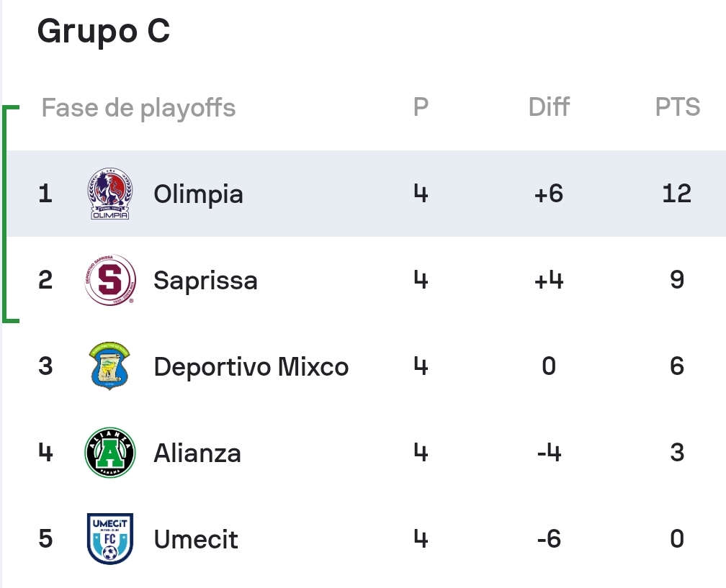
Task: Click the Saprissa club crest
Action: pyautogui.click(x=110, y=280)
